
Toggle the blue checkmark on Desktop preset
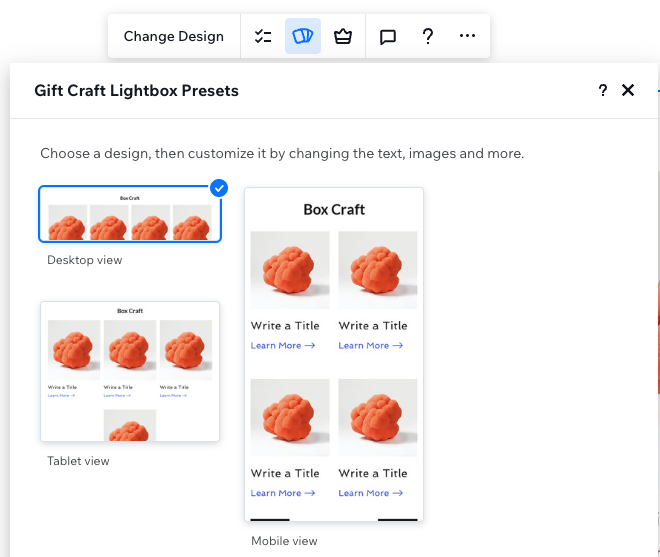[x=219, y=187]
